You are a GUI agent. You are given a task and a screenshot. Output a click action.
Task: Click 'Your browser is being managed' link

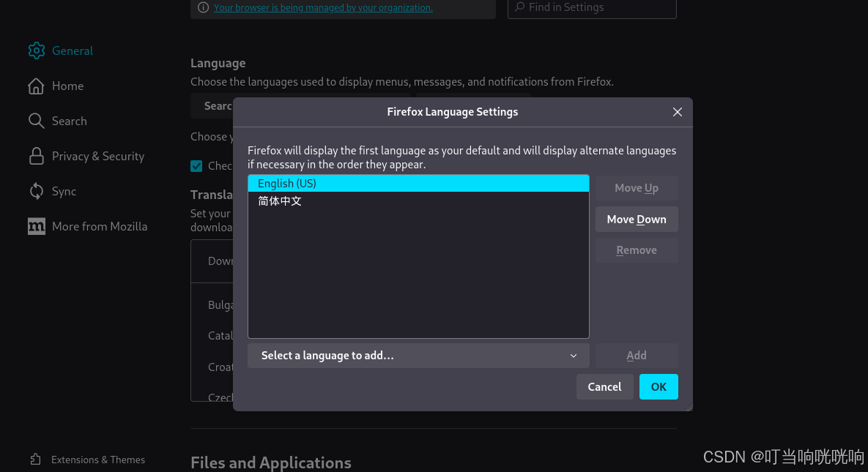[323, 7]
